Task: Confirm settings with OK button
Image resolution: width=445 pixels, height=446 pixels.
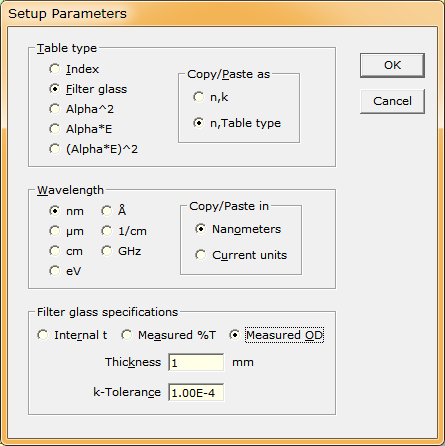Action: [392, 65]
